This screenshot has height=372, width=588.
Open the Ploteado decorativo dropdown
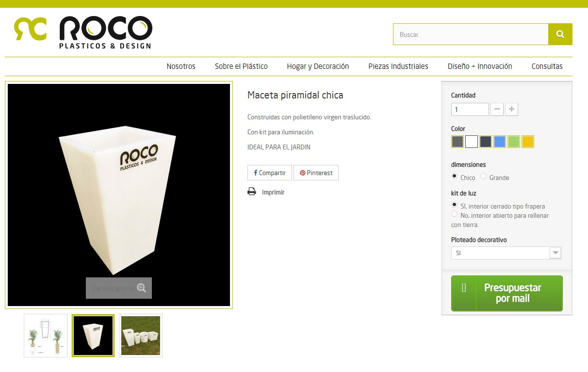pos(506,253)
